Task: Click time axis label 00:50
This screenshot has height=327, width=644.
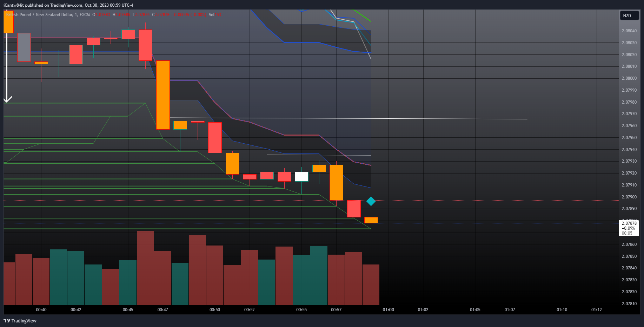Action: [215, 310]
